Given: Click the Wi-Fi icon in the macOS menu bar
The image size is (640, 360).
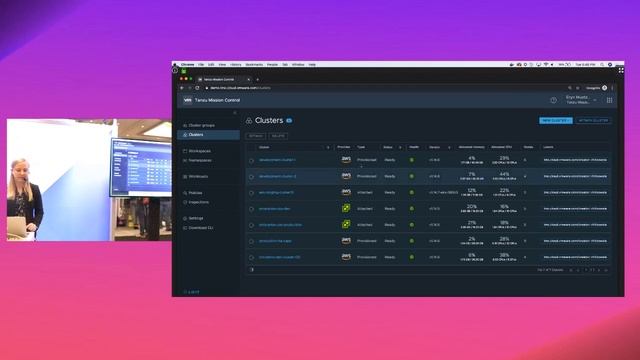Looking at the screenshot, I should (x=546, y=64).
